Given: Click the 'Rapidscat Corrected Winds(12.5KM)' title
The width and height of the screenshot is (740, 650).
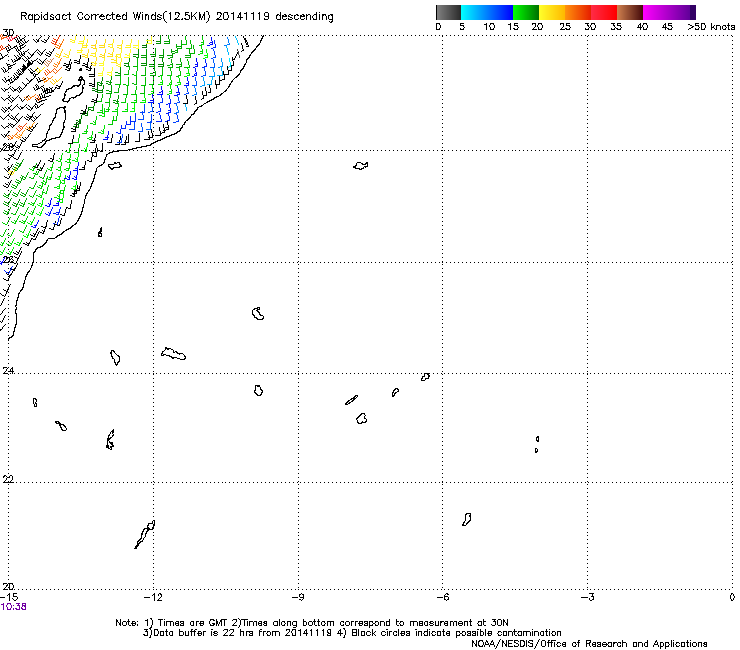Looking at the screenshot, I should click(115, 17).
